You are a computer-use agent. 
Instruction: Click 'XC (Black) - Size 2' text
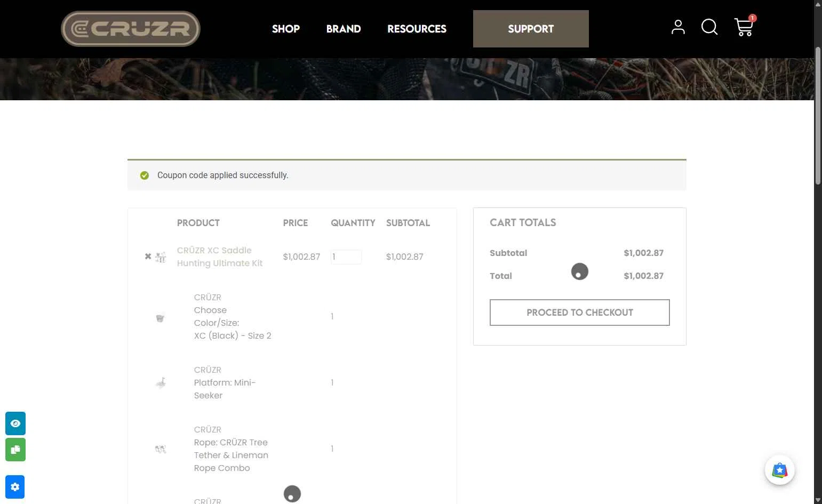click(x=233, y=335)
